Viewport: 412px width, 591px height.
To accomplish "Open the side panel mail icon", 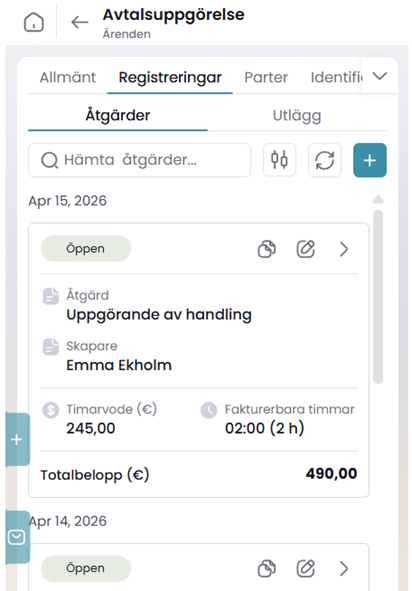I will 17,537.
